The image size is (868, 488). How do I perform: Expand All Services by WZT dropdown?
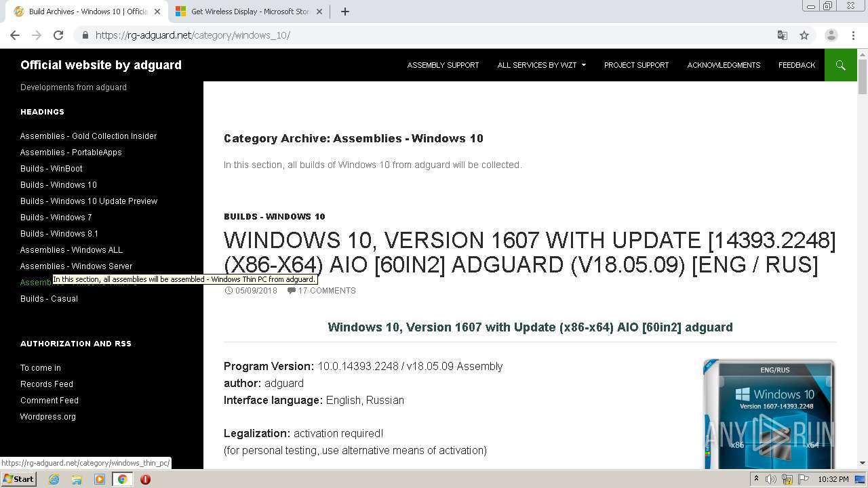541,65
